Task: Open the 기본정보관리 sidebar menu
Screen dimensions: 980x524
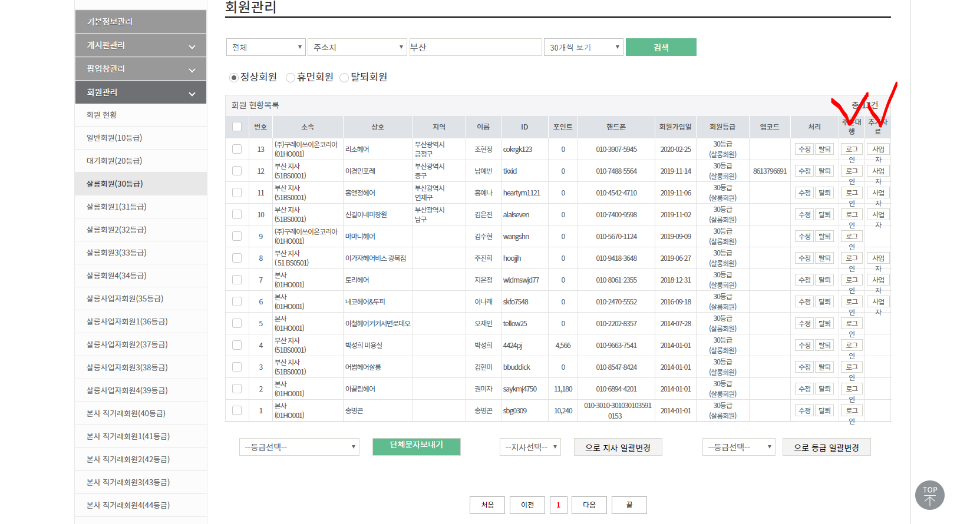Action: click(x=141, y=21)
